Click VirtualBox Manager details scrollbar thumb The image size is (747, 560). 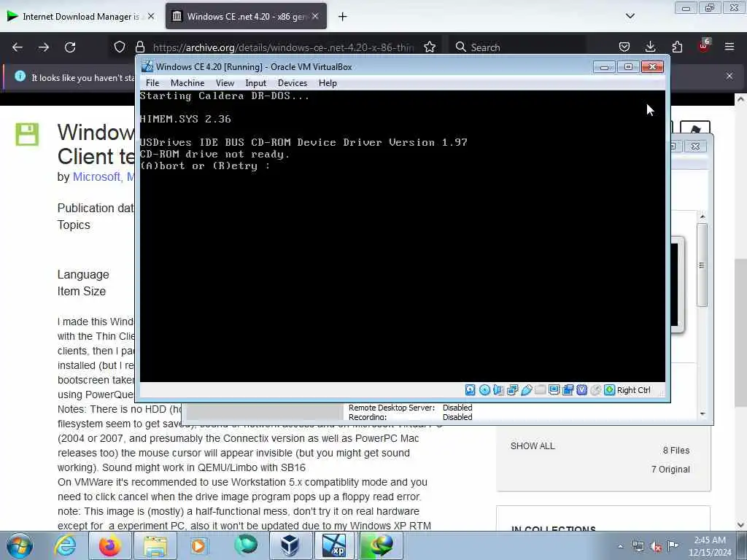pos(703,265)
